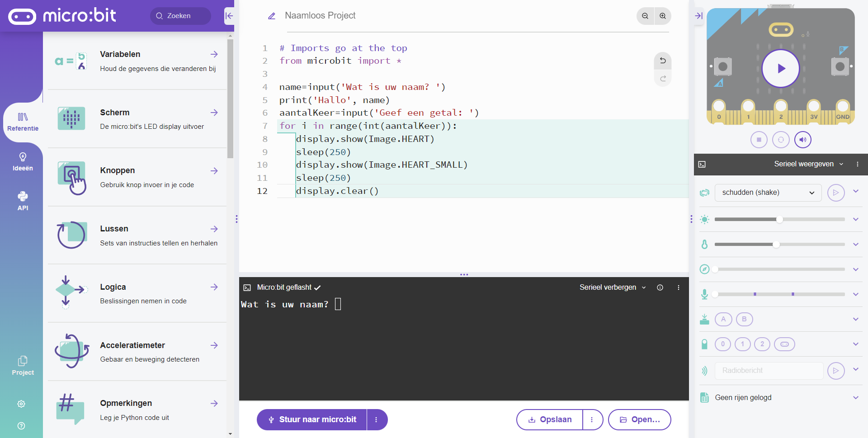
Task: Open the serial display more options menu
Action: 858,164
